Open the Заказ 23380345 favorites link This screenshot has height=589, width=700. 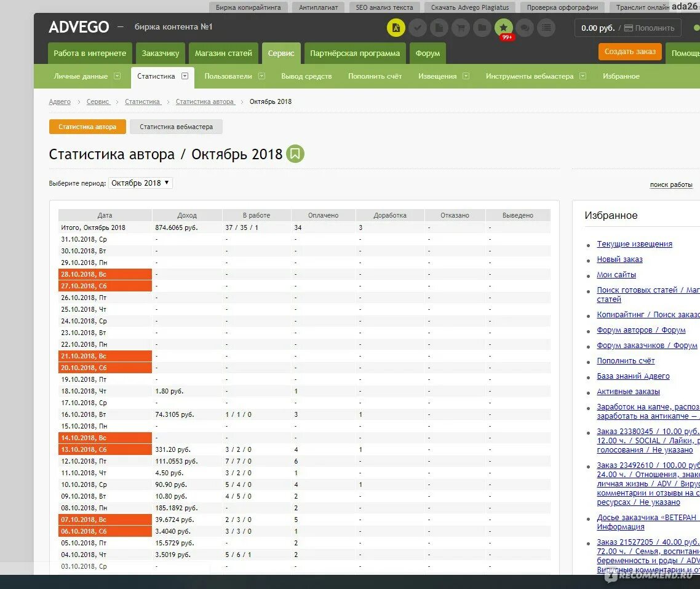[648, 440]
